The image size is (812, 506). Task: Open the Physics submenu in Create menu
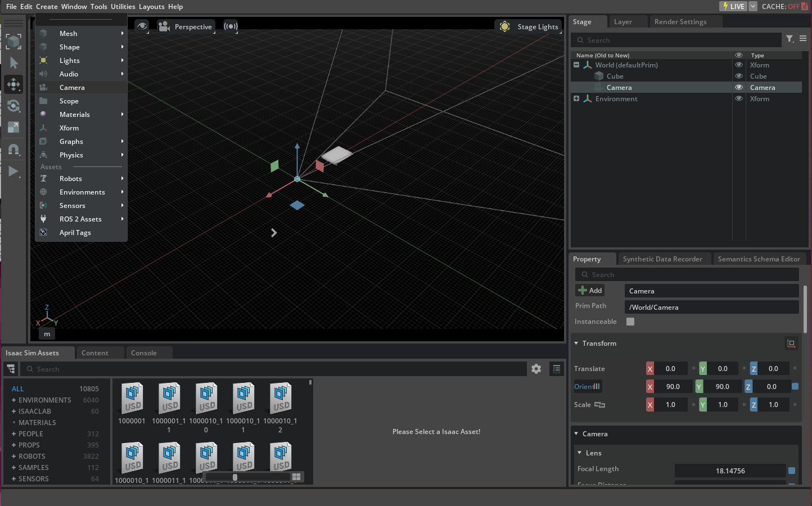71,155
